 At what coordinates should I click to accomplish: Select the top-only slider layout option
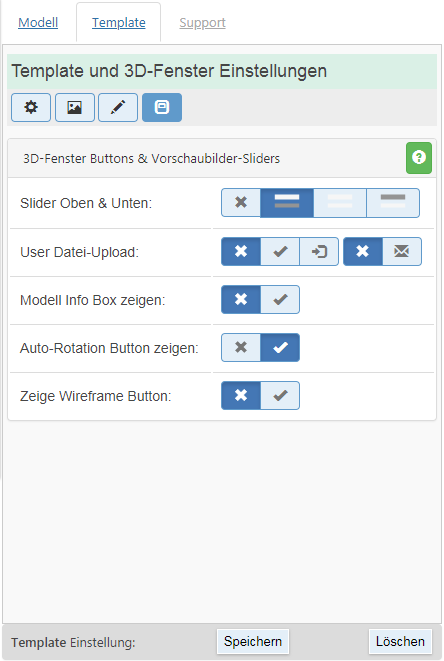(x=393, y=203)
